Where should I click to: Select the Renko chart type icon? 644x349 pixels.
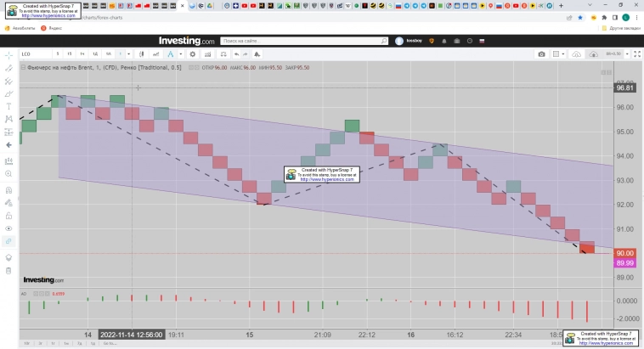[x=171, y=54]
